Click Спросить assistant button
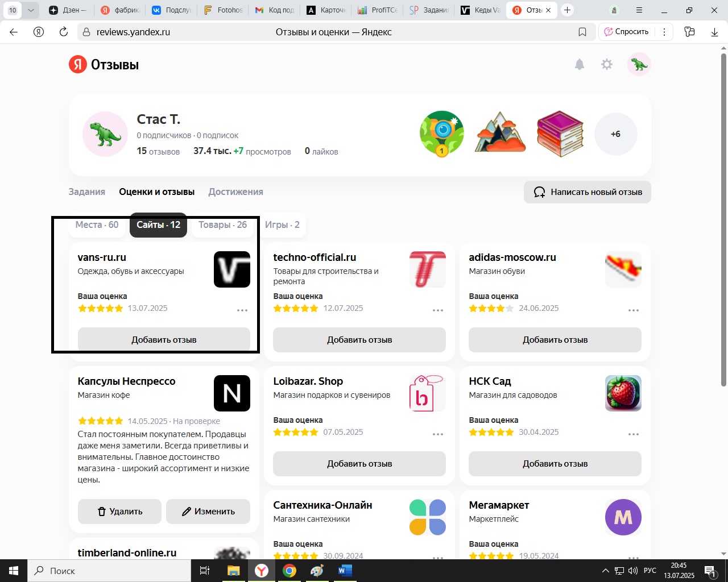This screenshot has width=728, height=582. tap(626, 32)
